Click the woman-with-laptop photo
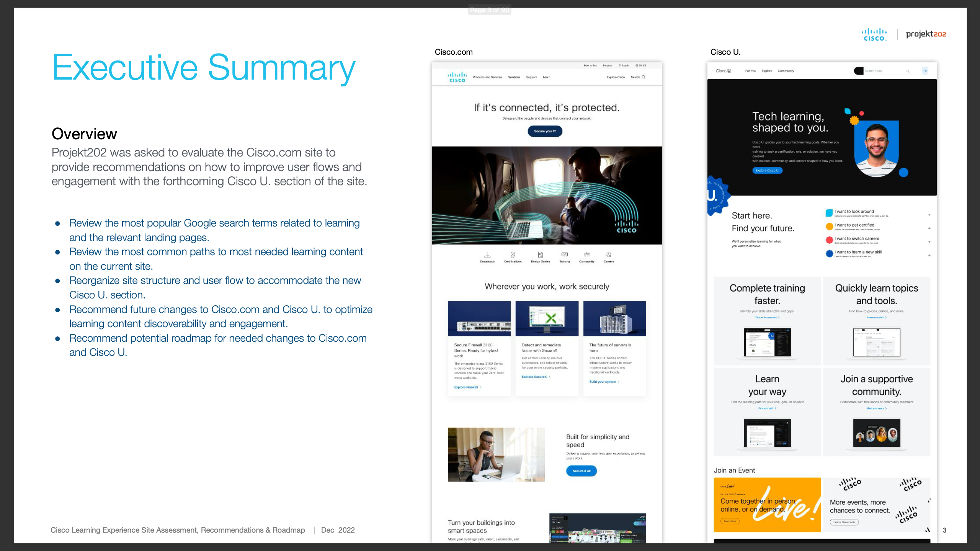The image size is (980, 551). [x=496, y=455]
